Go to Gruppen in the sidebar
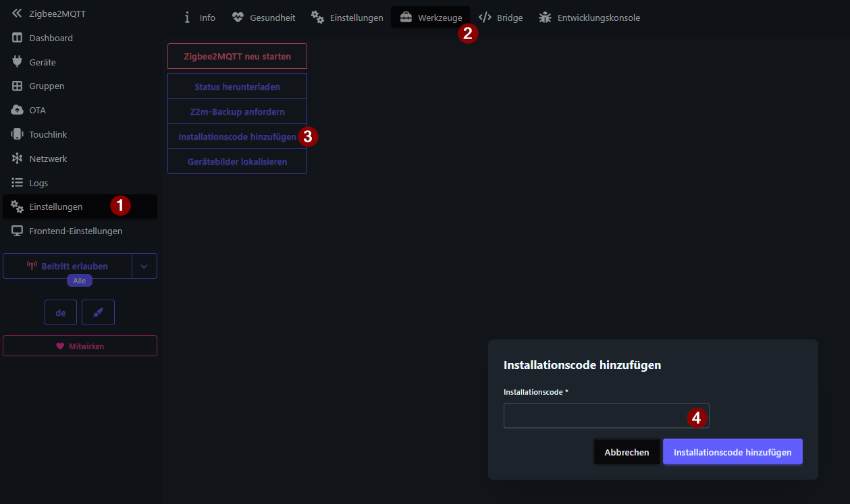Image resolution: width=850 pixels, height=504 pixels. [47, 86]
